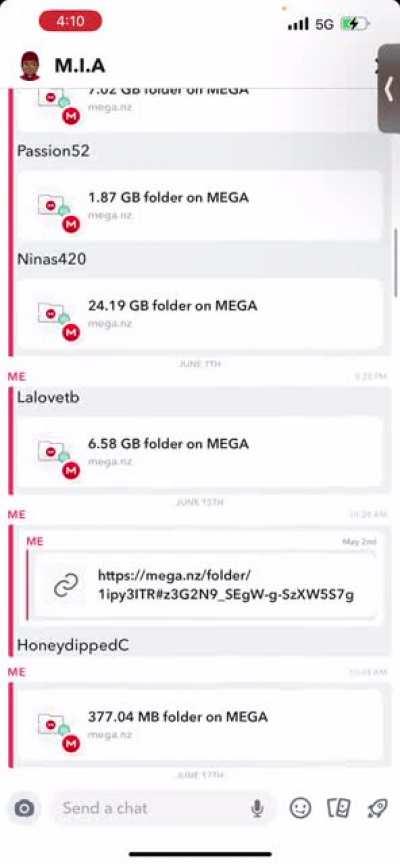Tap the chain link icon
This screenshot has width=400, height=864.
tap(66, 586)
